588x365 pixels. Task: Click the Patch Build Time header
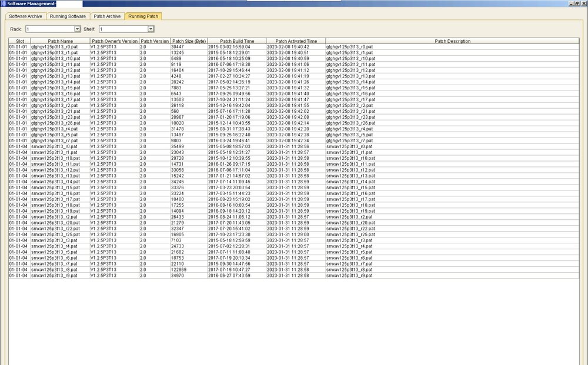point(236,41)
